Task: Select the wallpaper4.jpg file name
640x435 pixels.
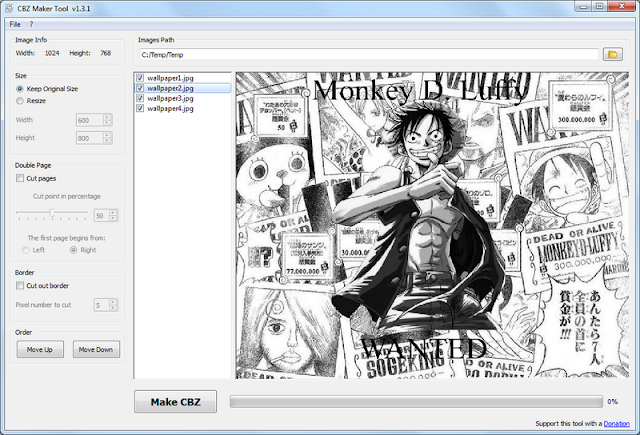Action: click(x=170, y=108)
